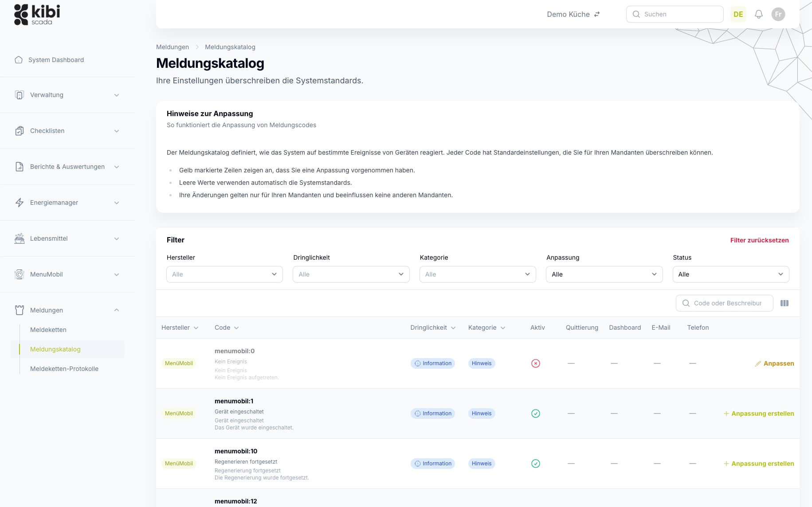Click the pencil icon beside Anpassen
The height and width of the screenshot is (507, 812).
(758, 363)
